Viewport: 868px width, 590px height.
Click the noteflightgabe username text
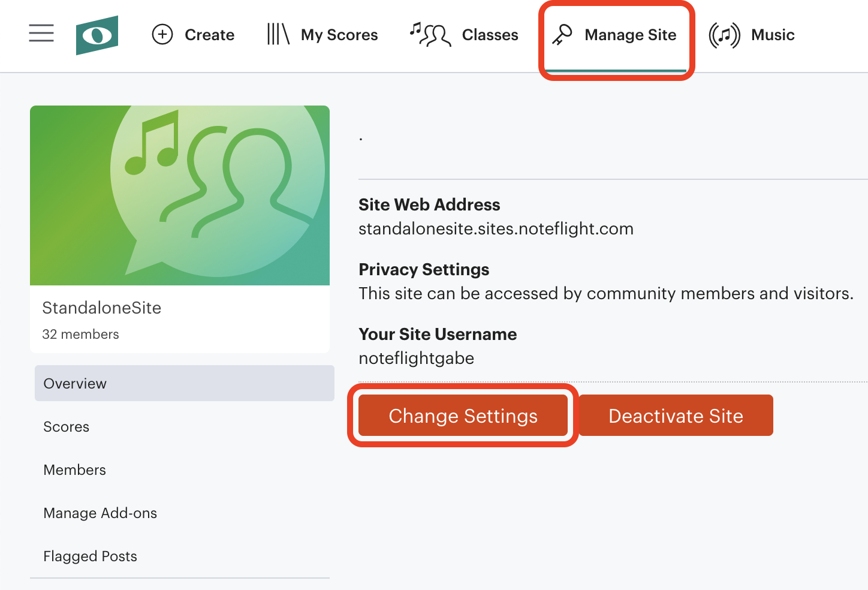416,359
